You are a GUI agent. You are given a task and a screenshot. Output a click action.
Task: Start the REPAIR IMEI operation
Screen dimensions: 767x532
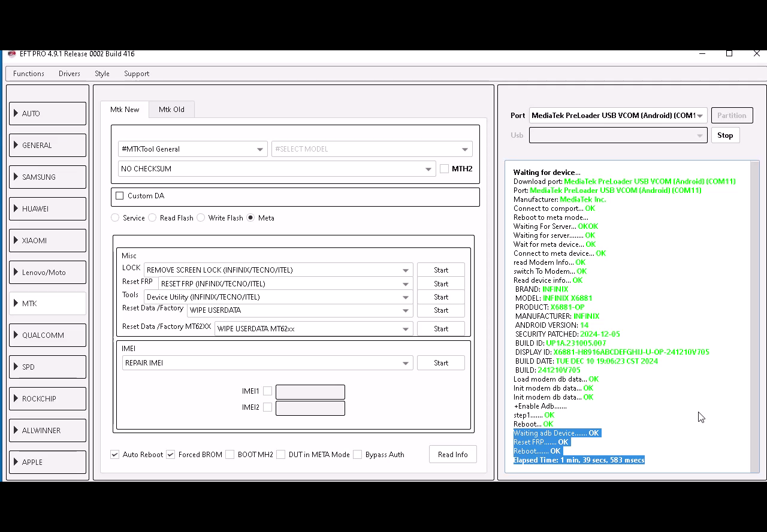click(x=441, y=363)
